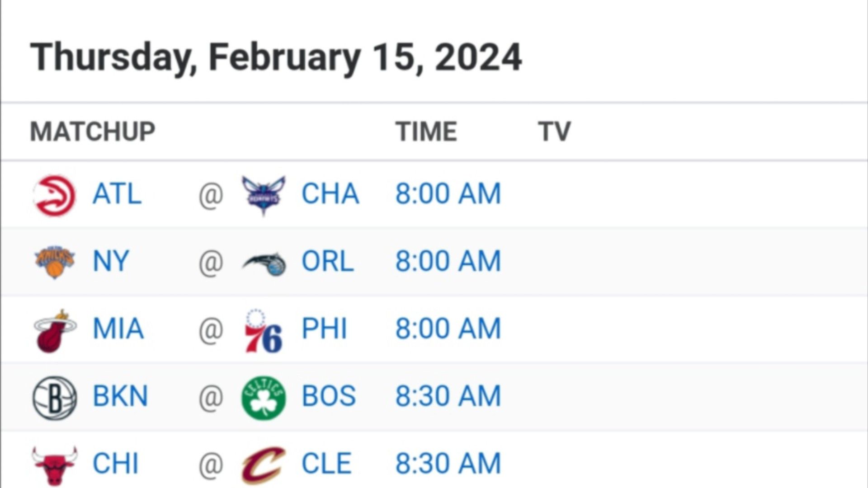Open the PHI team link
This screenshot has height=488, width=868.
[x=324, y=328]
